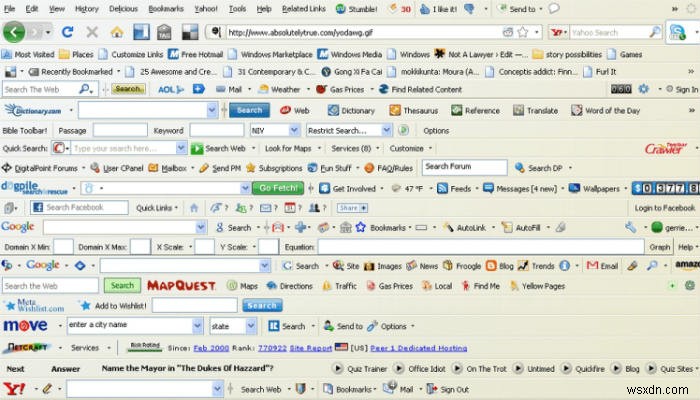The image size is (700, 400).
Task: Click the Graph button on equation toolbar
Action: pyautogui.click(x=660, y=247)
